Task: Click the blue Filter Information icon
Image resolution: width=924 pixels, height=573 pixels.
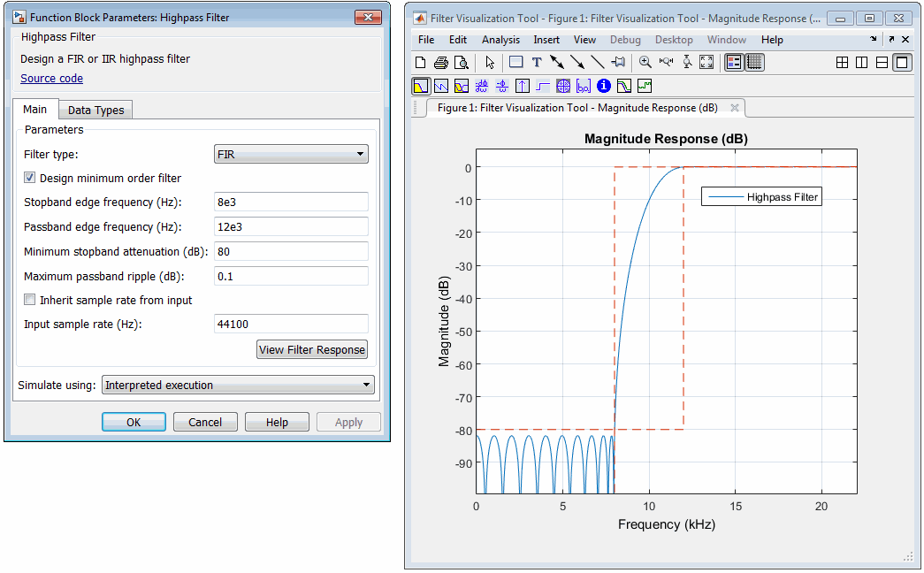Action: 604,86
